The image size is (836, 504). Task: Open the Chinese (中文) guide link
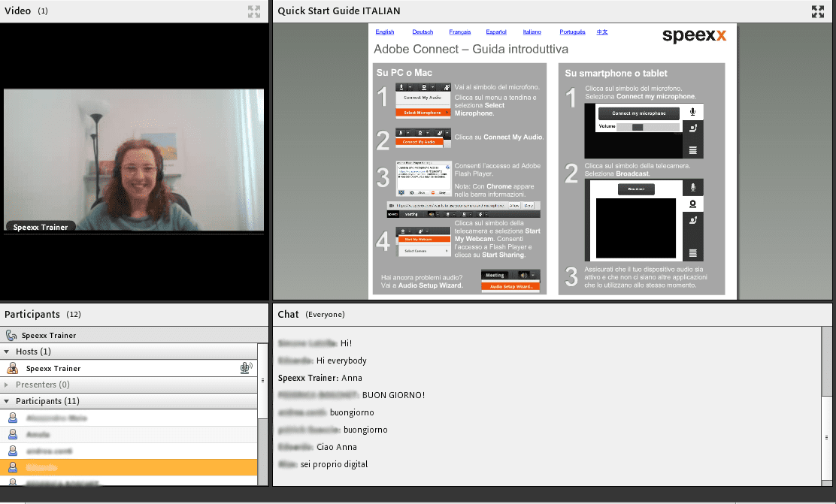coord(602,32)
